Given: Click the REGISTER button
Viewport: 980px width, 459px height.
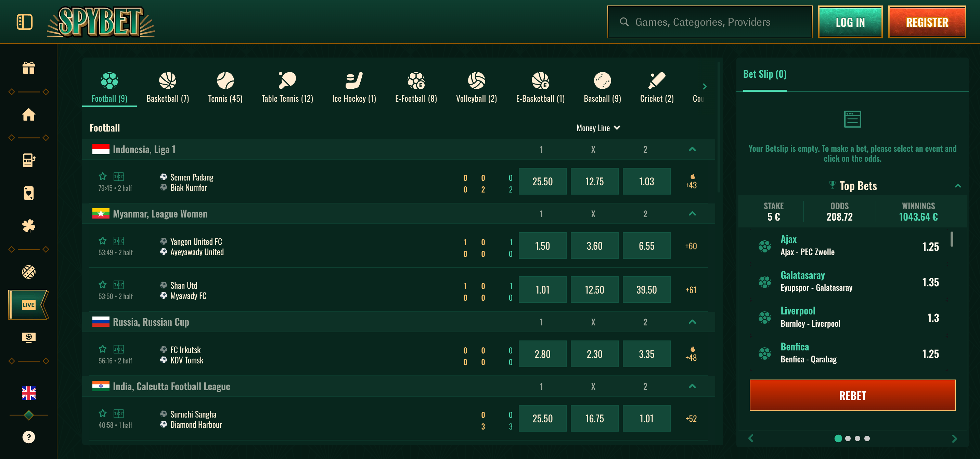Looking at the screenshot, I should click(x=927, y=22).
